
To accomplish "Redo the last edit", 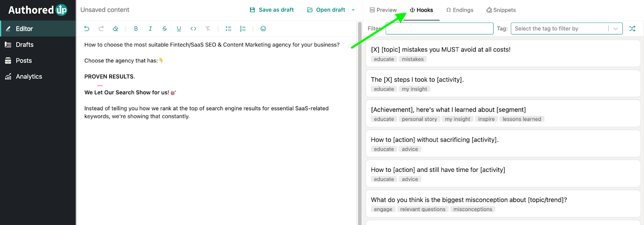I will coord(101,29).
